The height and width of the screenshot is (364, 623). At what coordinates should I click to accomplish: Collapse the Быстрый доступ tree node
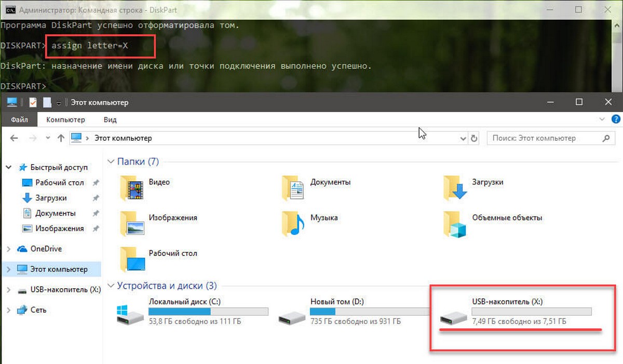point(8,167)
